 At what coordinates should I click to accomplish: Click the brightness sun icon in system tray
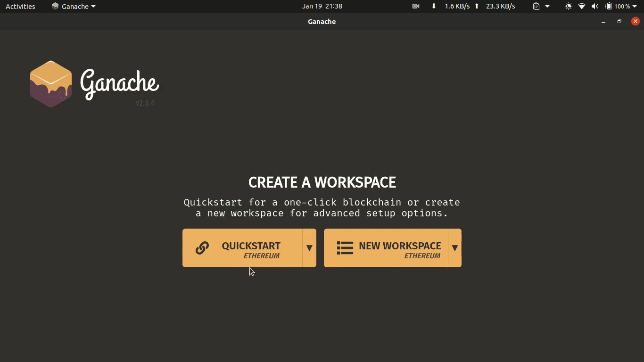coord(569,6)
